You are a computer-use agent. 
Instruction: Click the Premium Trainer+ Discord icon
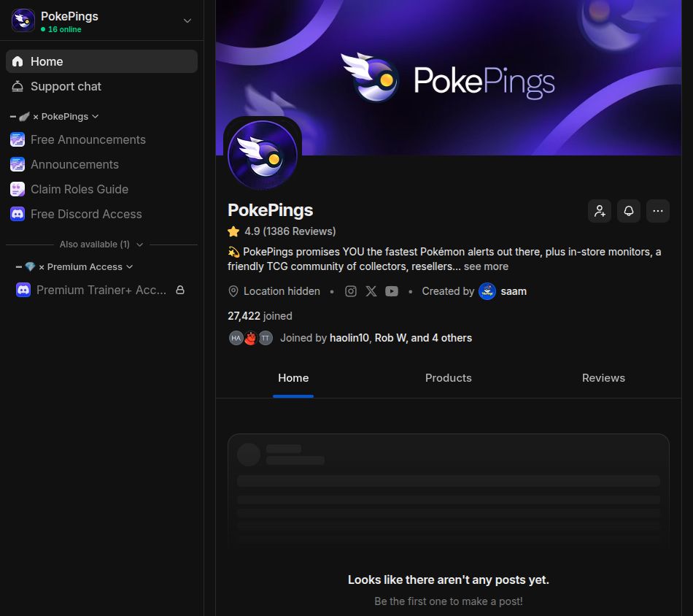click(x=23, y=290)
